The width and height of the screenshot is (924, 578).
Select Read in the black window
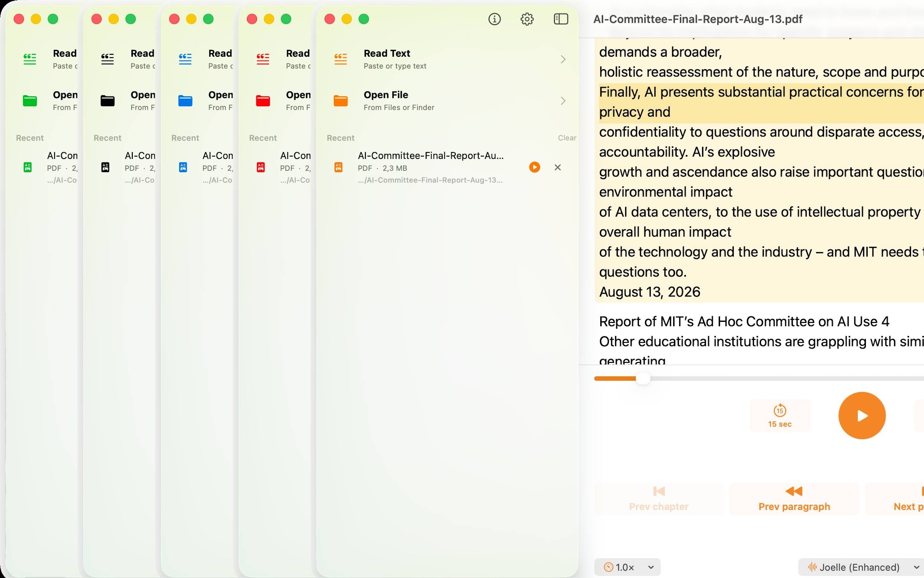click(x=127, y=59)
